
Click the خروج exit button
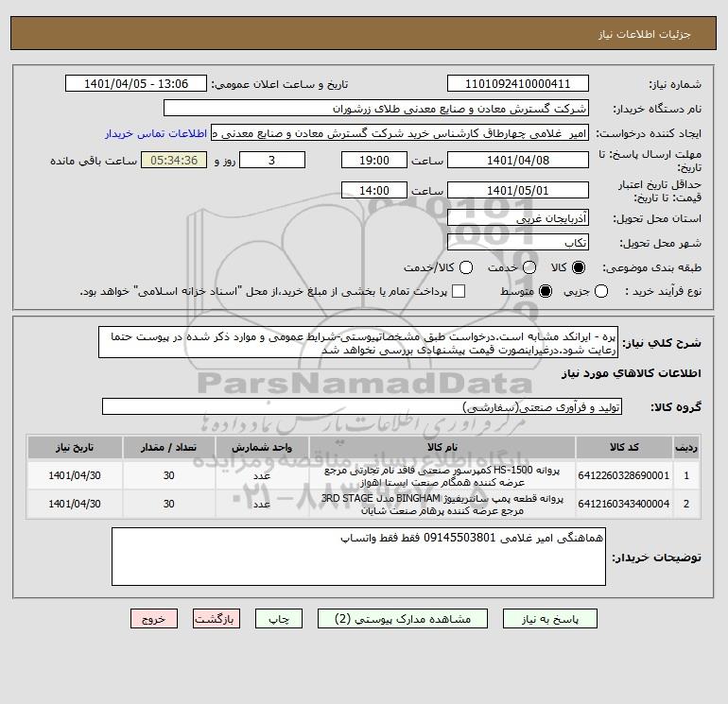pyautogui.click(x=154, y=619)
